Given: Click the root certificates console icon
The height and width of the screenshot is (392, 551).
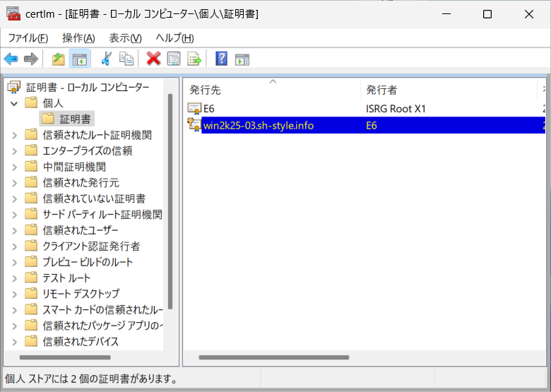Looking at the screenshot, I should tap(14, 87).
